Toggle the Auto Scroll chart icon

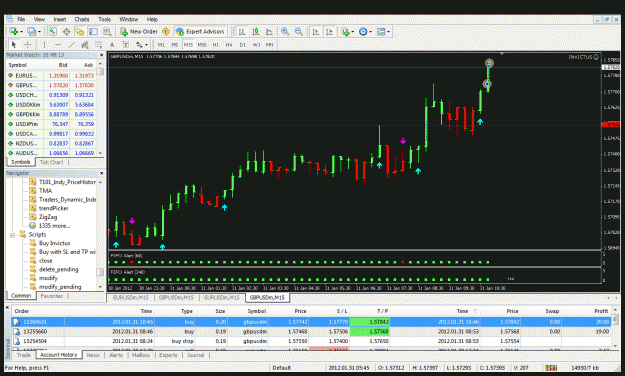[316, 31]
